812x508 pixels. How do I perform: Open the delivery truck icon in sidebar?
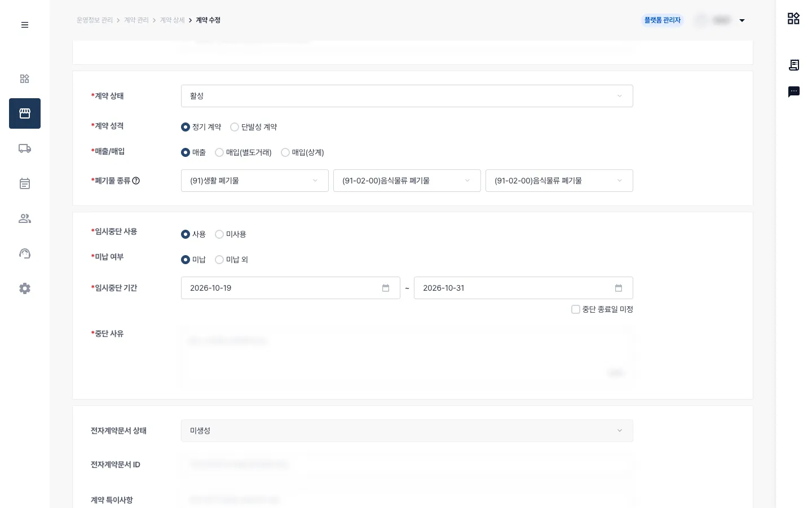25,148
